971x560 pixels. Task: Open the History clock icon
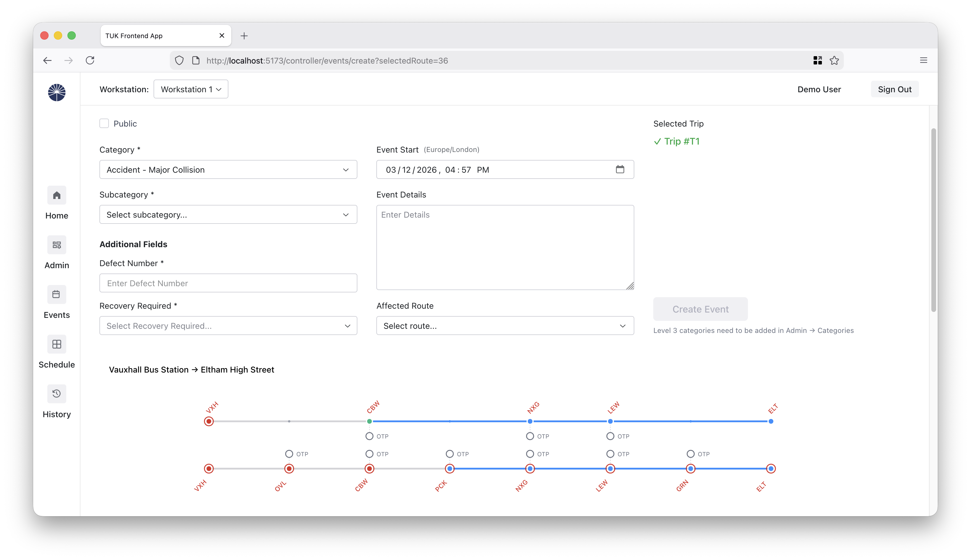click(57, 394)
